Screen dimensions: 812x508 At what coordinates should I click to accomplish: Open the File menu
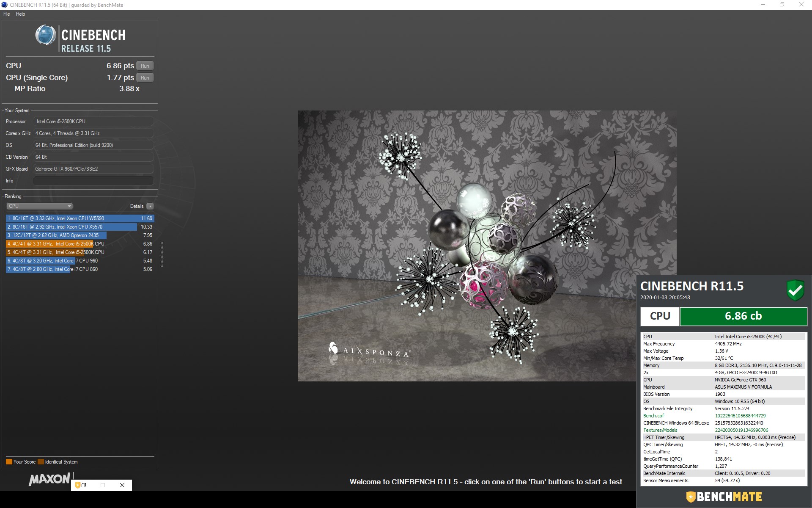[x=7, y=14]
